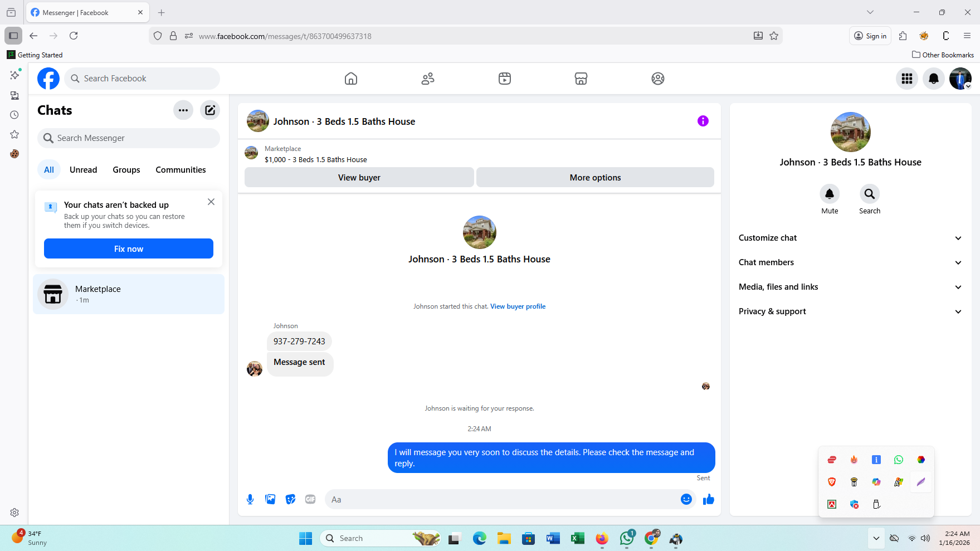The width and height of the screenshot is (980, 551).
Task: Click the More options button
Action: click(595, 177)
